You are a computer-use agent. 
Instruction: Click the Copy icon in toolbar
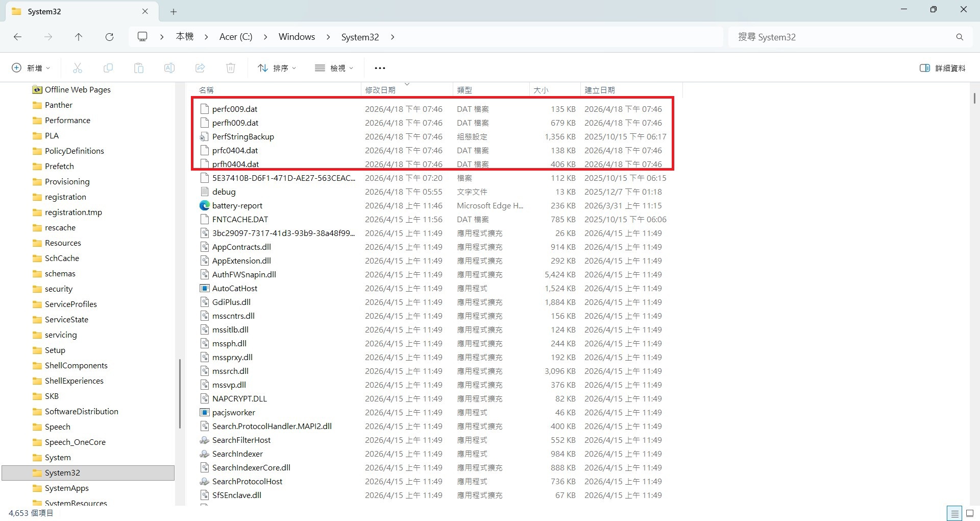point(108,68)
